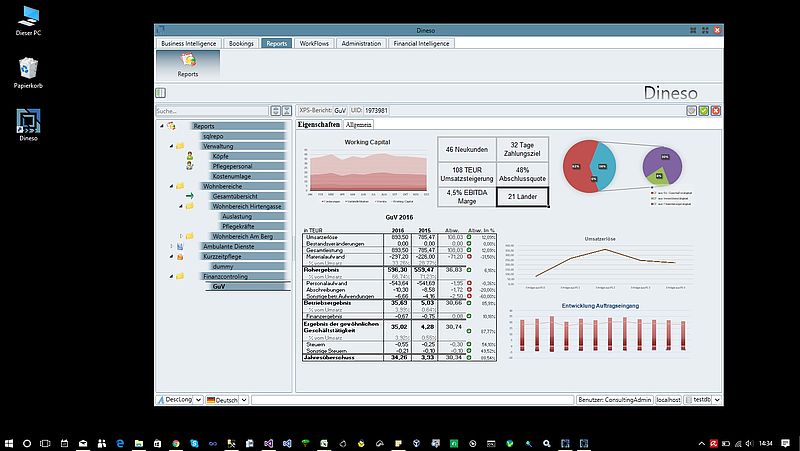The width and height of the screenshot is (800, 451).
Task: Click the 21 Länder tile
Action: [x=522, y=196]
